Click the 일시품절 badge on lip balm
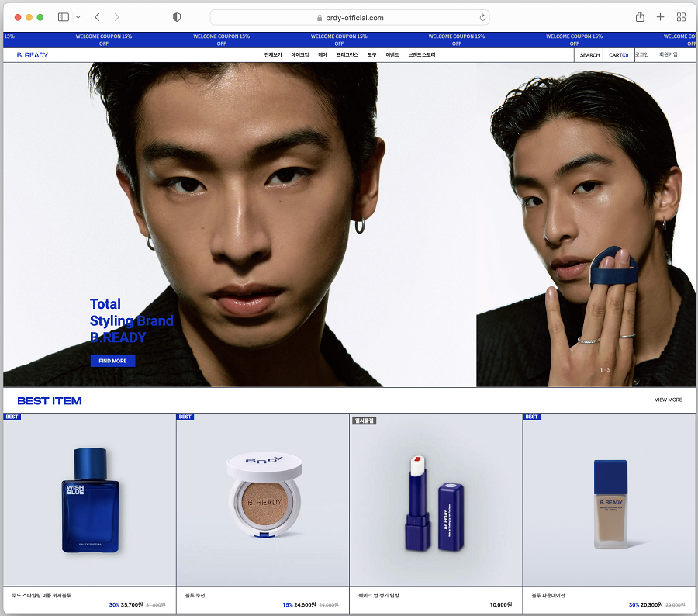 (x=365, y=420)
